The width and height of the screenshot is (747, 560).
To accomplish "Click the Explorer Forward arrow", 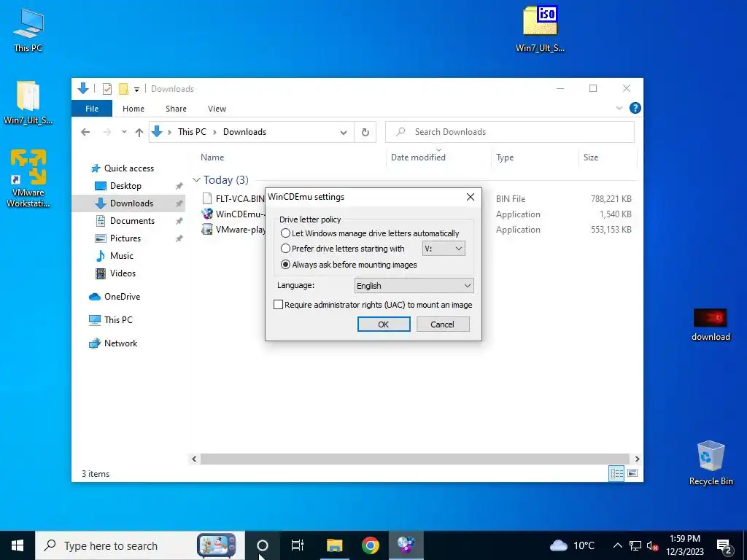I will coord(107,133).
